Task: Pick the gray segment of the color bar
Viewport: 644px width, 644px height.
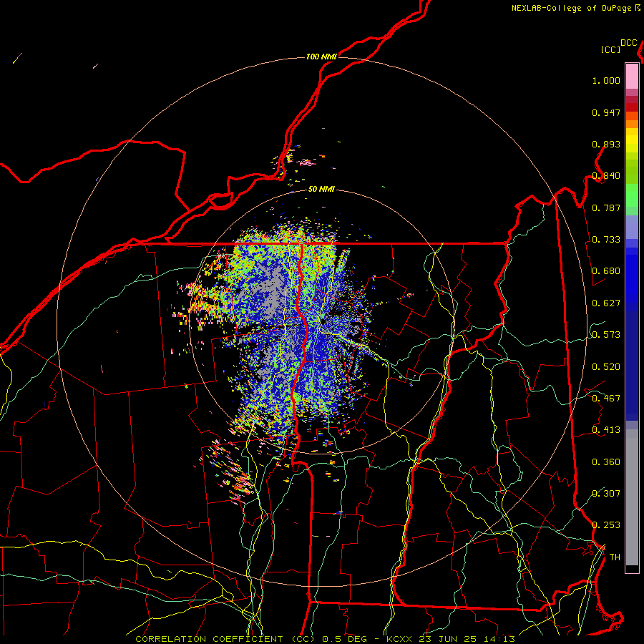Action: pyautogui.click(x=632, y=497)
